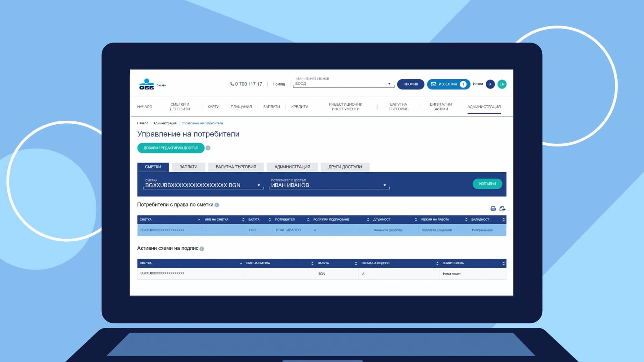Click the EN language switch circle
The height and width of the screenshot is (362, 644).
pos(502,84)
